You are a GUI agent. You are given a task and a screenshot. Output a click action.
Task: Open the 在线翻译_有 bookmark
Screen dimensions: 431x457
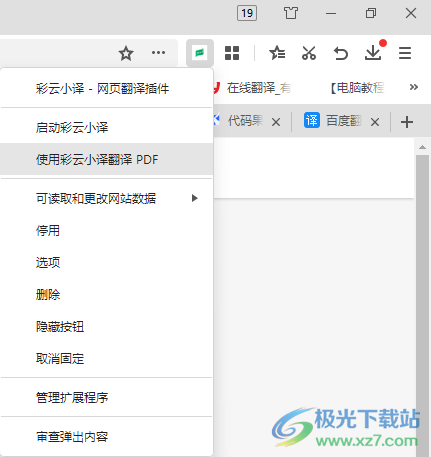coord(252,88)
